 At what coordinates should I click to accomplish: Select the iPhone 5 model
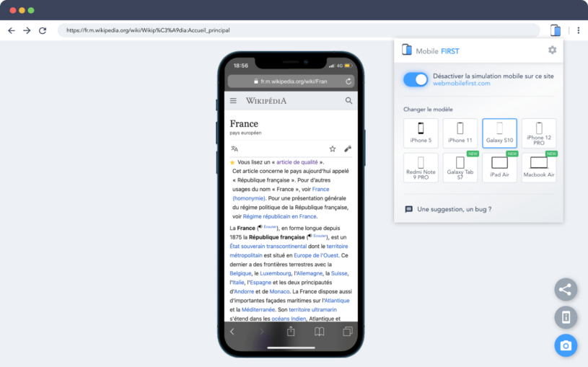coord(421,133)
